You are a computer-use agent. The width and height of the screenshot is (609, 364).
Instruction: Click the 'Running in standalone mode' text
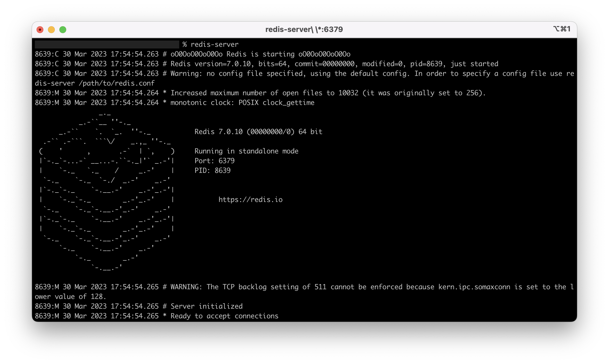(x=246, y=151)
